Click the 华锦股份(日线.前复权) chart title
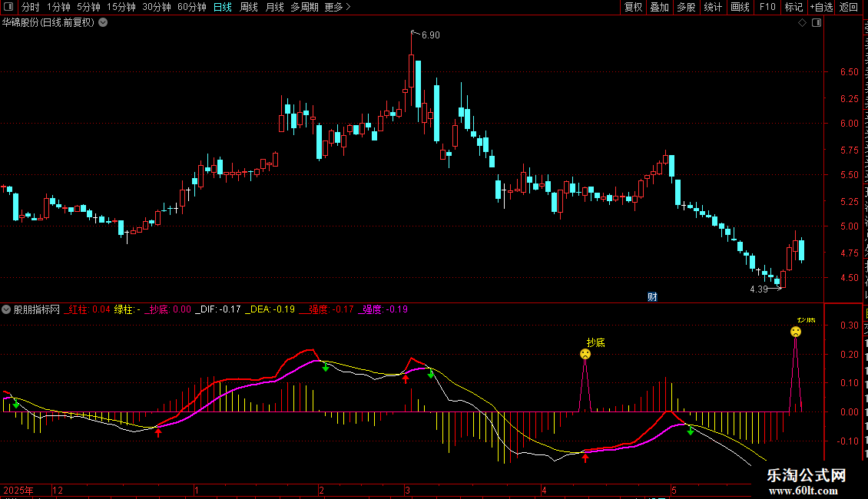 click(x=48, y=23)
